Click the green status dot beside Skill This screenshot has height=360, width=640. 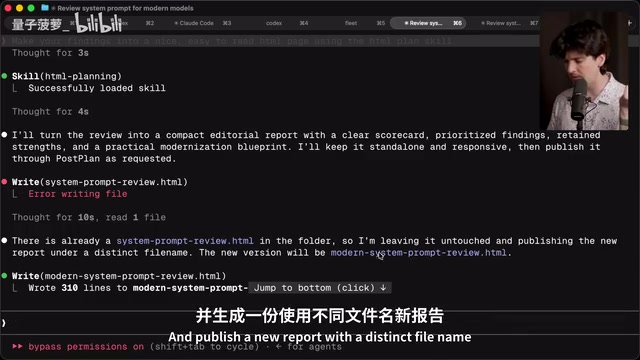point(4,76)
